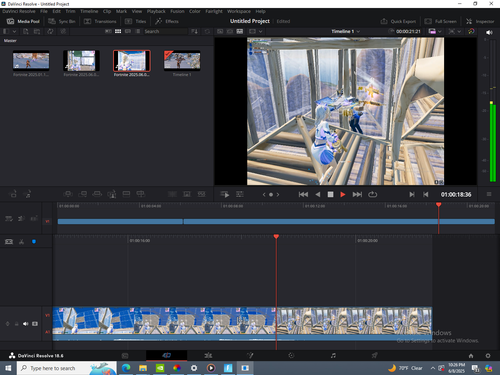This screenshot has height=375, width=500.
Task: Click the Close Up edit icon
Action: coord(112,194)
